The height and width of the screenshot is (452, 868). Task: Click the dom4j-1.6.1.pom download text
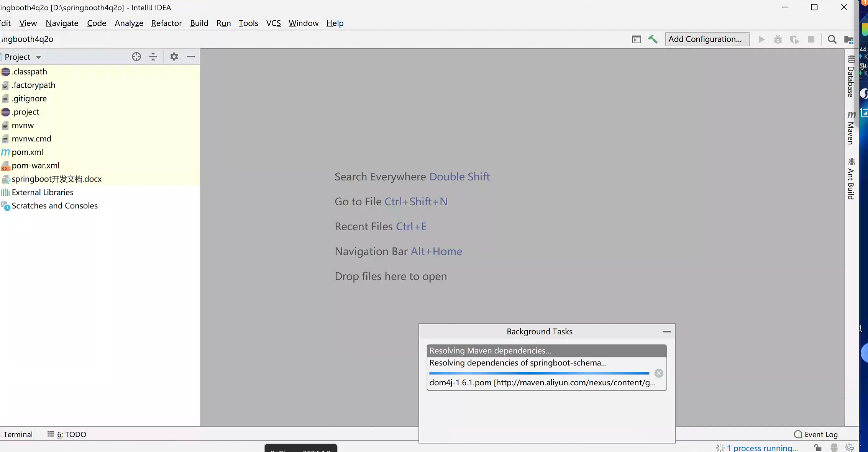(x=542, y=383)
